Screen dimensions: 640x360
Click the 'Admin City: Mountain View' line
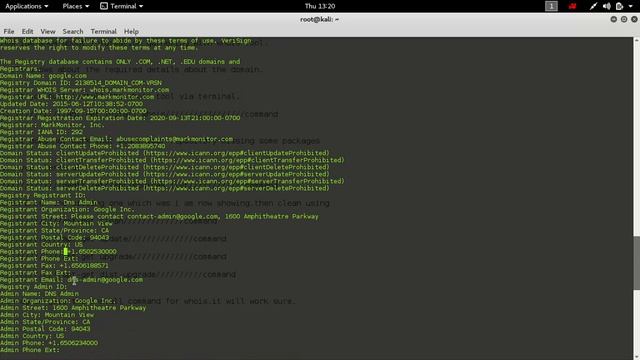(47, 315)
